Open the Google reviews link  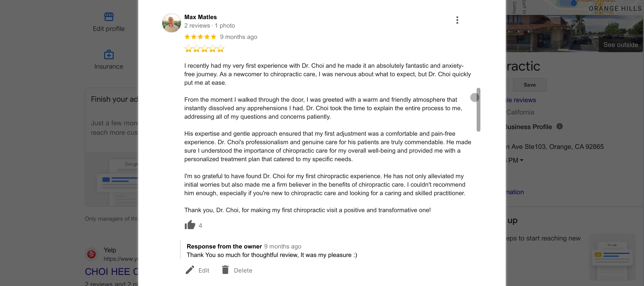[x=521, y=100]
